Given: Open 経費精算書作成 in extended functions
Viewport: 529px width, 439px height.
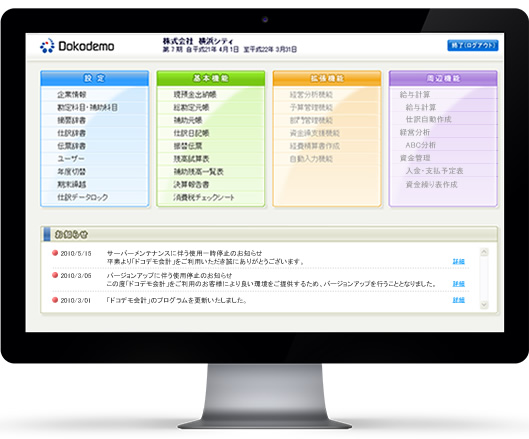Looking at the screenshot, I should pyautogui.click(x=314, y=146).
